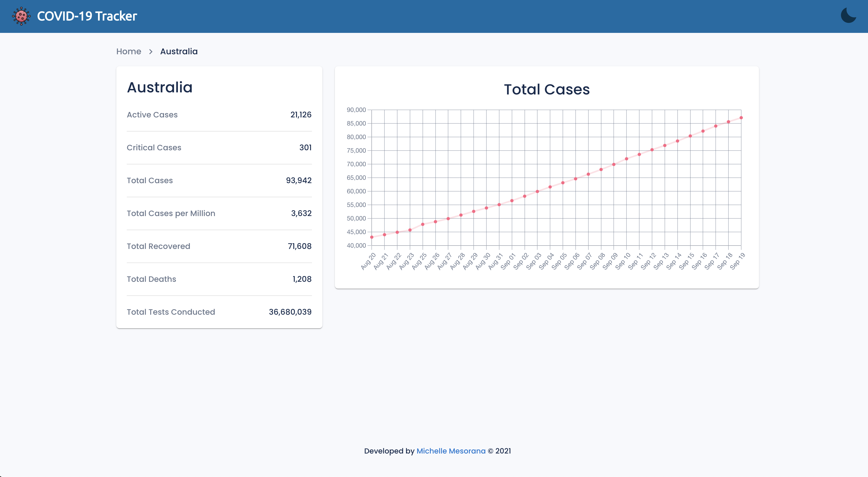
Task: Toggle dark mode with moon icon
Action: 848,15
